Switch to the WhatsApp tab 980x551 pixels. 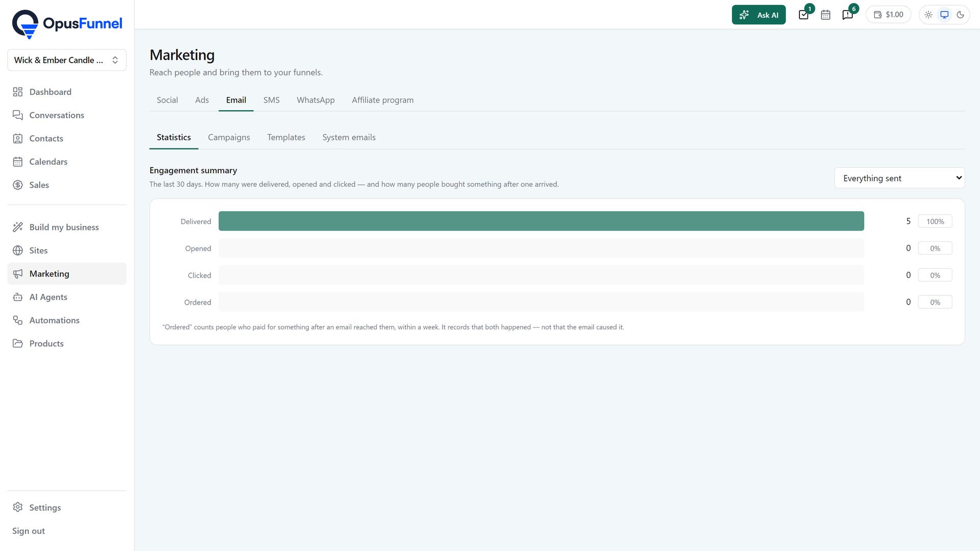315,100
